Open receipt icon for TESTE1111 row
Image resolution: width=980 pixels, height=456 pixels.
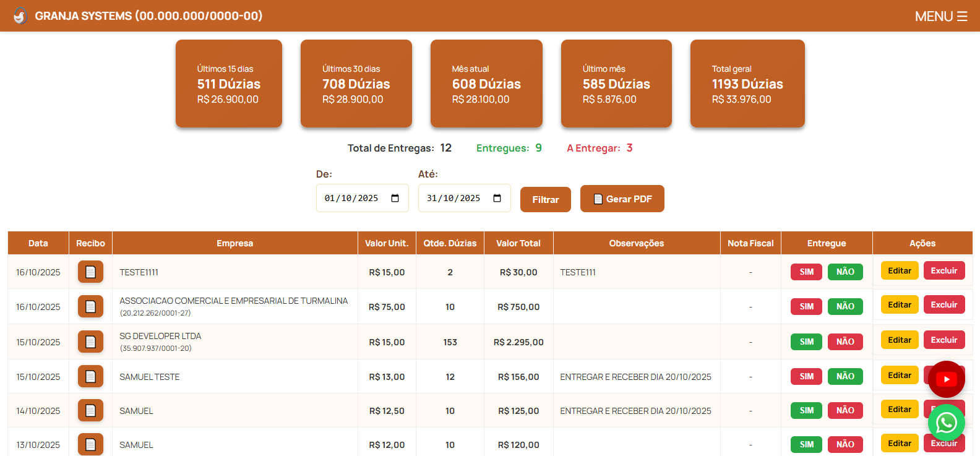click(90, 272)
